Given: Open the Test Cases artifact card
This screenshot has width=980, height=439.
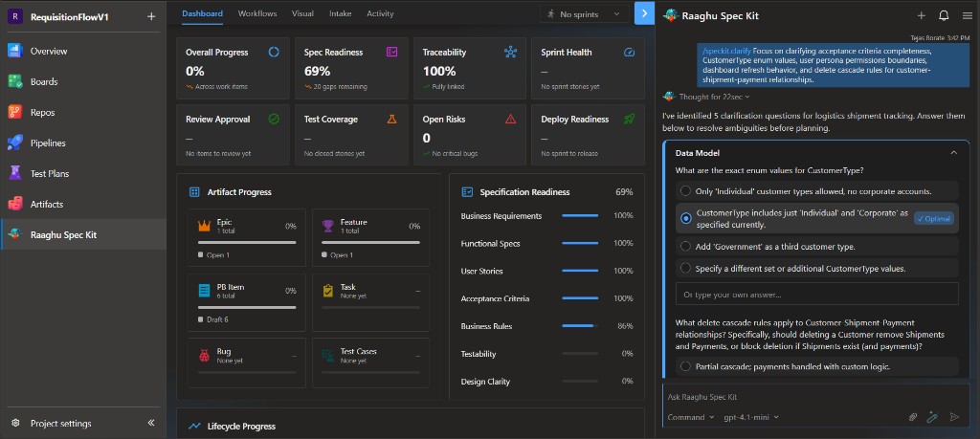Looking at the screenshot, I should click(370, 362).
